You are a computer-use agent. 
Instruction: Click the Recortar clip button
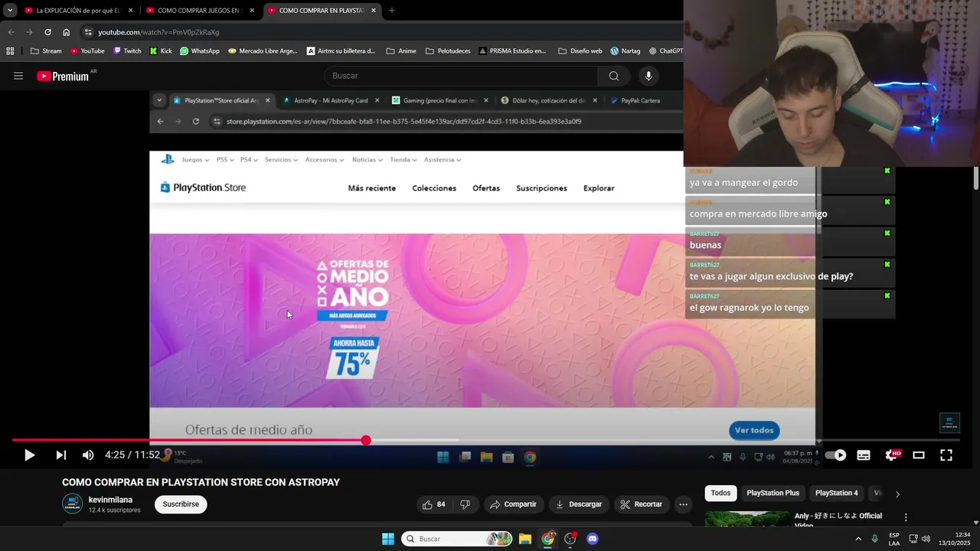[641, 504]
